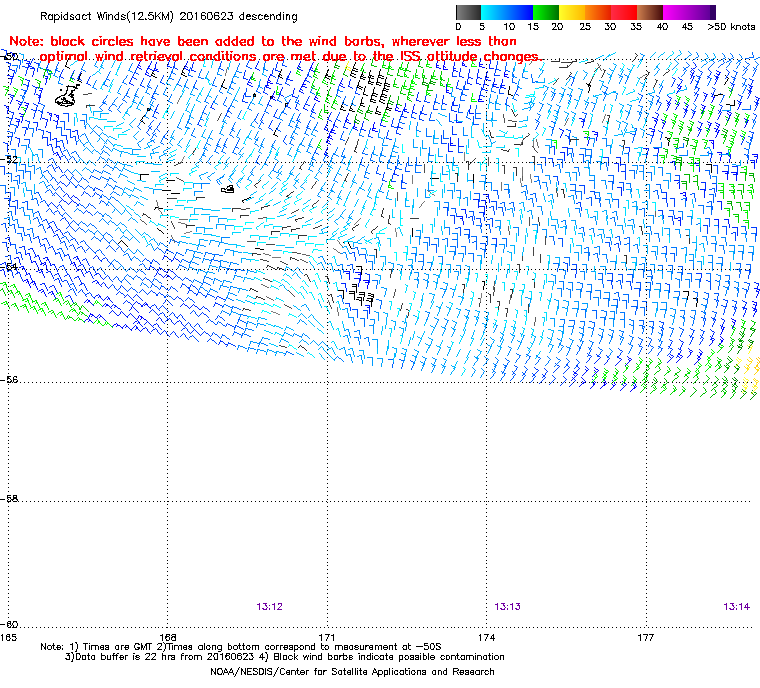This screenshot has height=688, width=760.
Task: Click the yellow 20–25 knots legend segment
Action: click(x=572, y=12)
